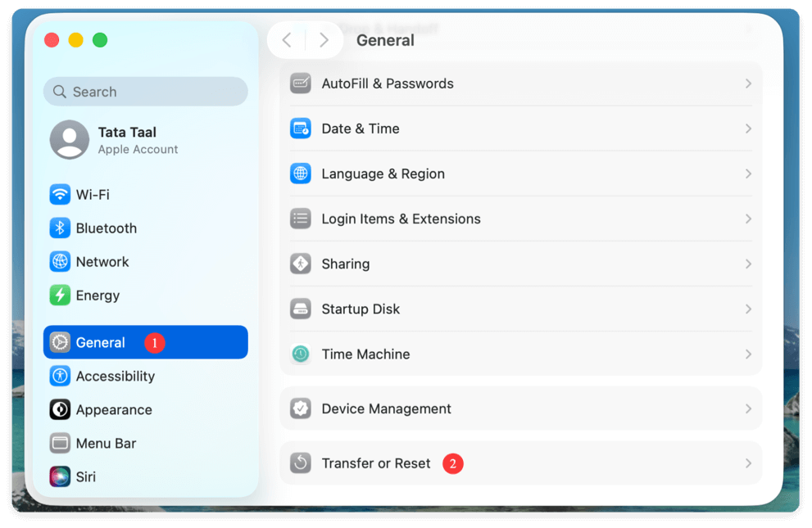
Task: Click inside the Search field
Action: tap(145, 91)
